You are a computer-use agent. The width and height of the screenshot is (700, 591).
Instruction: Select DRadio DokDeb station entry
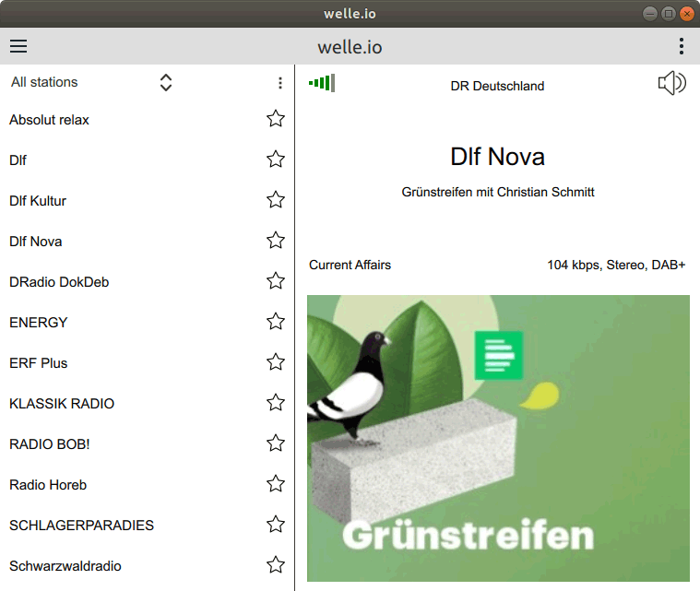point(59,282)
